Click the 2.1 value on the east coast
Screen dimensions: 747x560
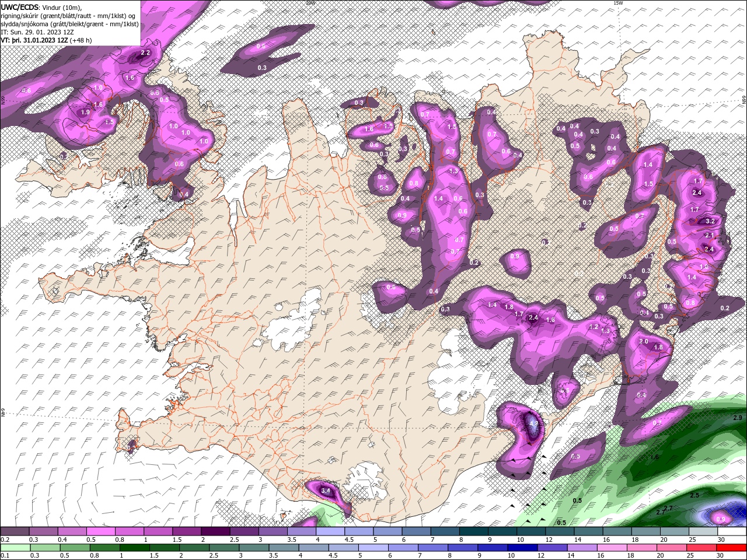click(710, 235)
